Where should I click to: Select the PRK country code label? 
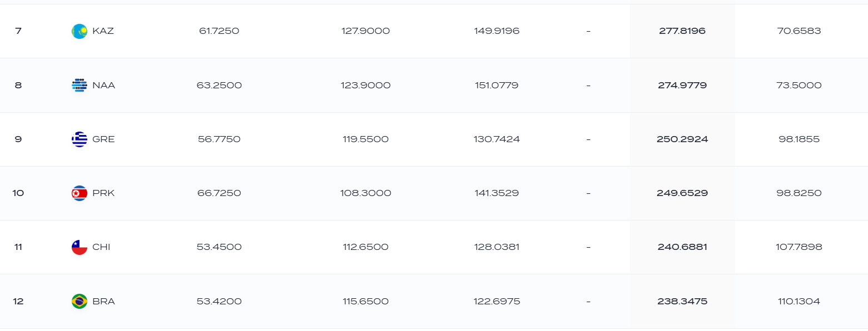pos(104,193)
